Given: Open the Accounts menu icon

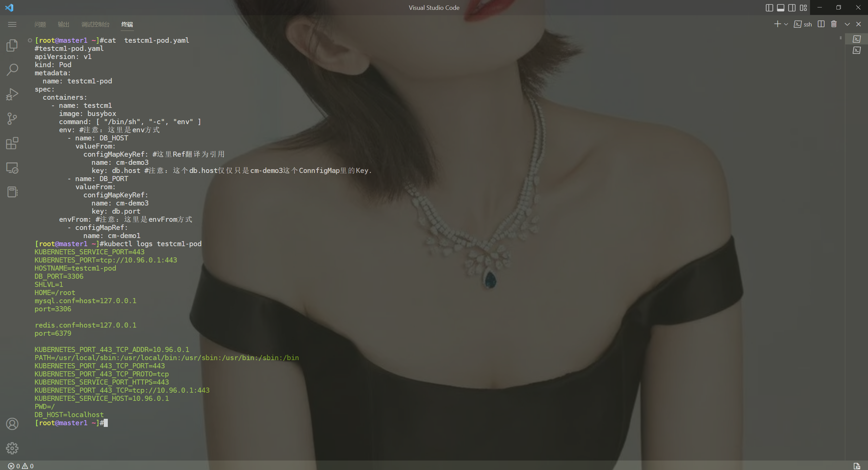Looking at the screenshot, I should click(x=12, y=424).
